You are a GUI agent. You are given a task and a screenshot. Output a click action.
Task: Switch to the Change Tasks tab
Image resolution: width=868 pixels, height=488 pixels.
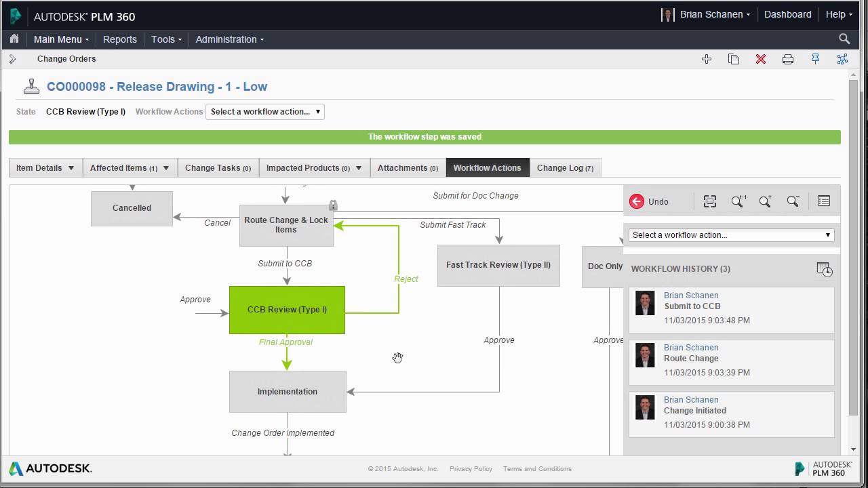pos(218,168)
